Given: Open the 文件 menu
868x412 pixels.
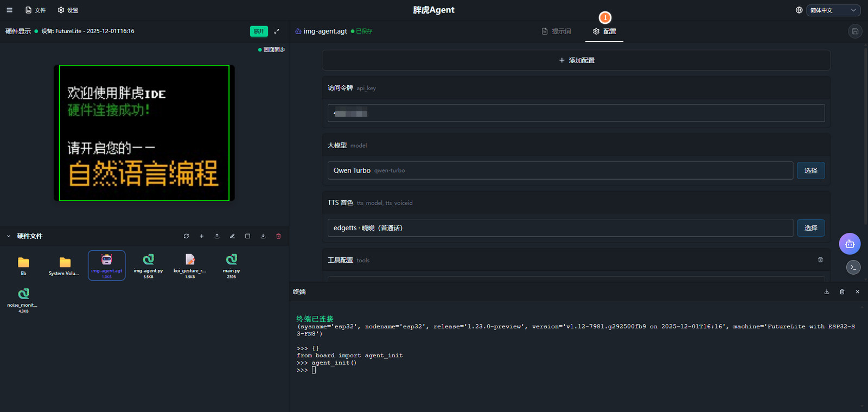Looking at the screenshot, I should pyautogui.click(x=36, y=10).
